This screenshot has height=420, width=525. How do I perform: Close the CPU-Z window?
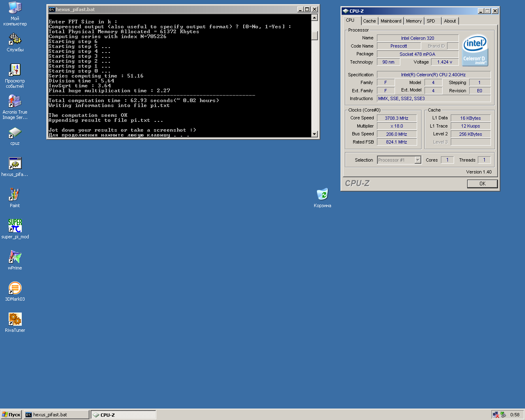[x=495, y=11]
